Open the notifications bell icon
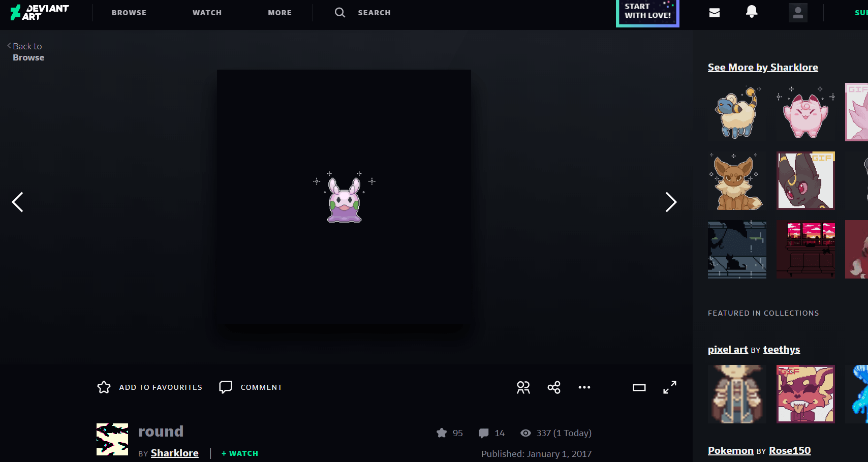The image size is (868, 462). tap(752, 12)
